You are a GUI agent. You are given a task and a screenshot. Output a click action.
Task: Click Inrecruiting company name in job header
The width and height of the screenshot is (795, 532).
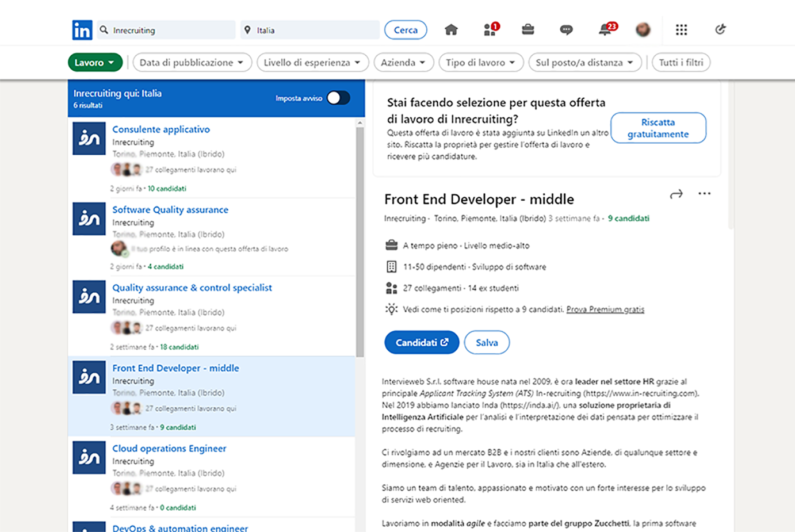pos(405,219)
